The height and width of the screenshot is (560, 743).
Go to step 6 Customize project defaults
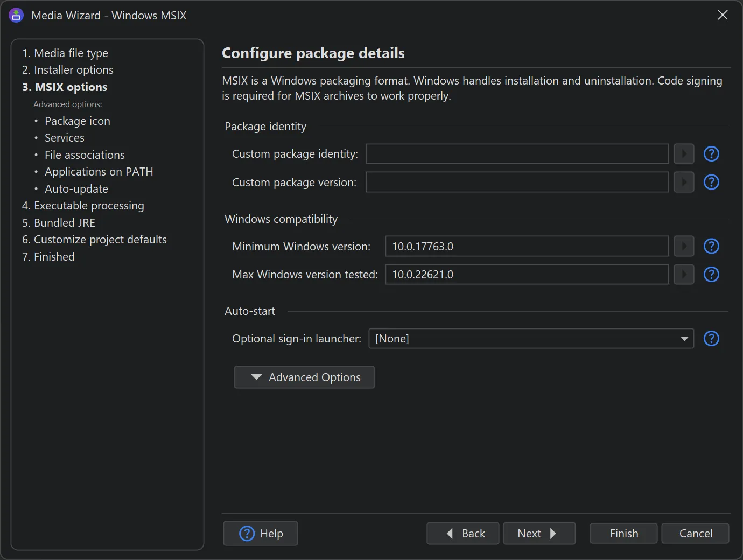[x=94, y=240]
